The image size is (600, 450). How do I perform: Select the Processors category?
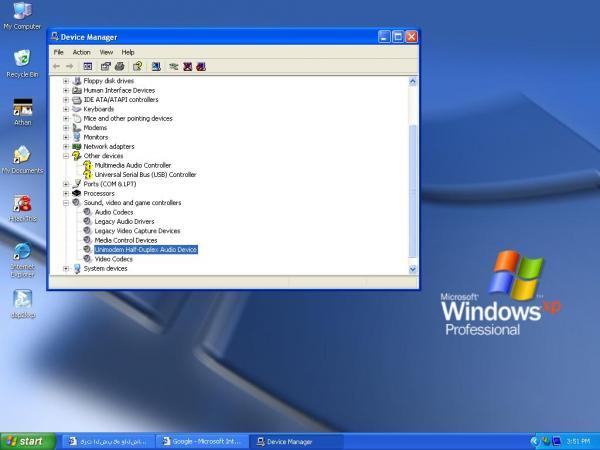99,193
